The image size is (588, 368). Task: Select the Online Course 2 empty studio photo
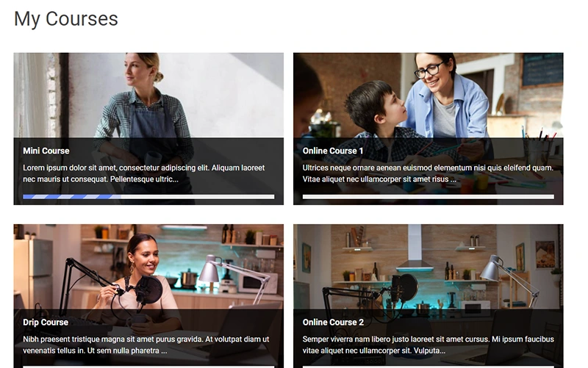click(429, 267)
